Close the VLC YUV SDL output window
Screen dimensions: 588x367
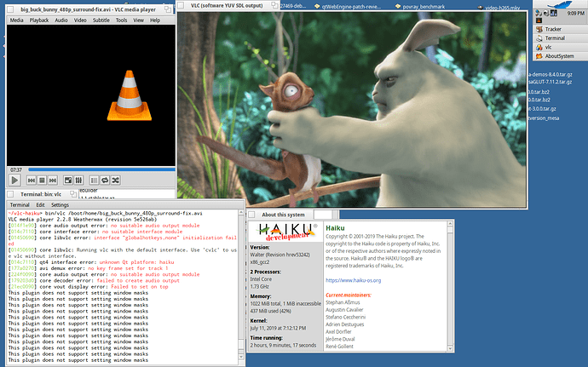(x=181, y=5)
